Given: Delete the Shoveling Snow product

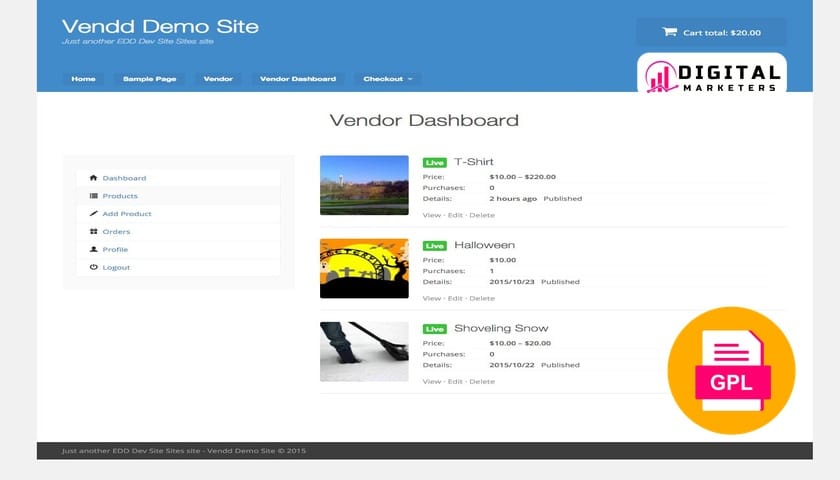Looking at the screenshot, I should pos(482,381).
